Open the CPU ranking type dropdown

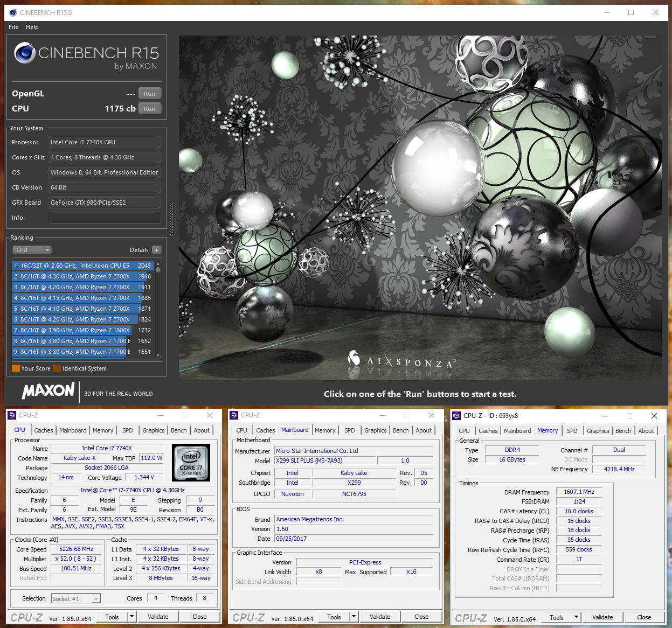pos(32,250)
